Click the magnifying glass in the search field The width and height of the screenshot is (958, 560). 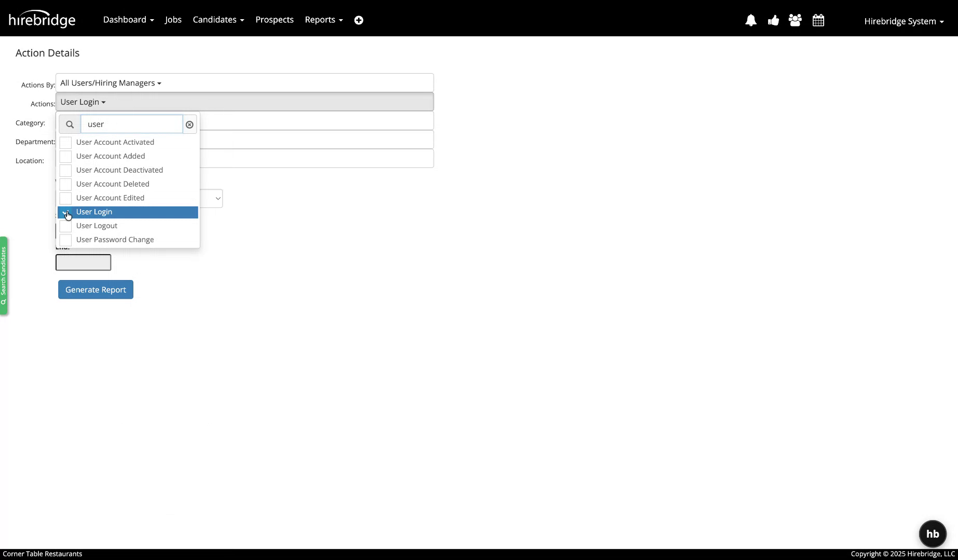click(x=70, y=124)
